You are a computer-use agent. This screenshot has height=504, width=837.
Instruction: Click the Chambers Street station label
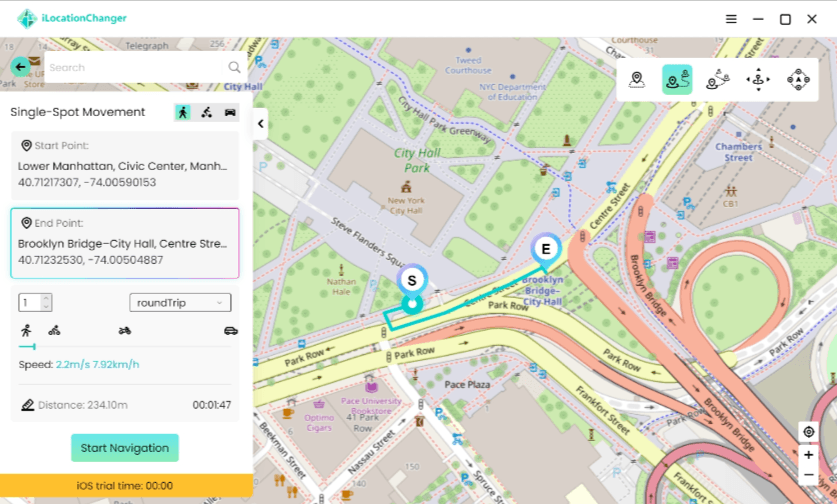739,152
